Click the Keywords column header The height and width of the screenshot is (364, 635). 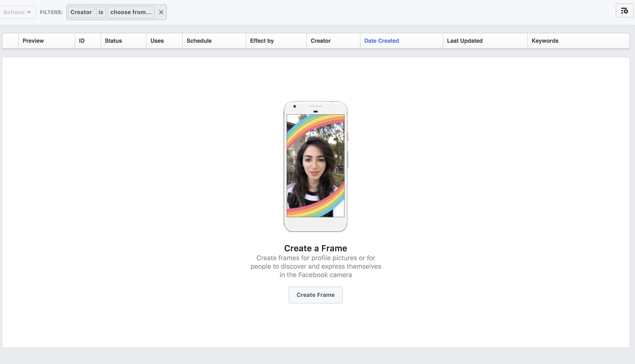(545, 41)
